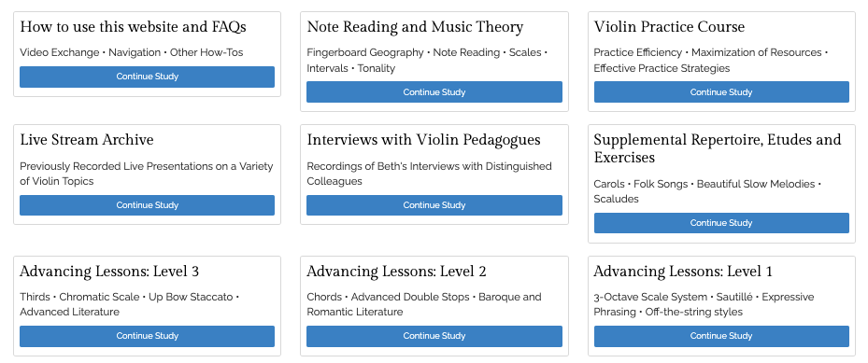
Task: Open the How to use this website and FAQs title
Action: tap(133, 27)
